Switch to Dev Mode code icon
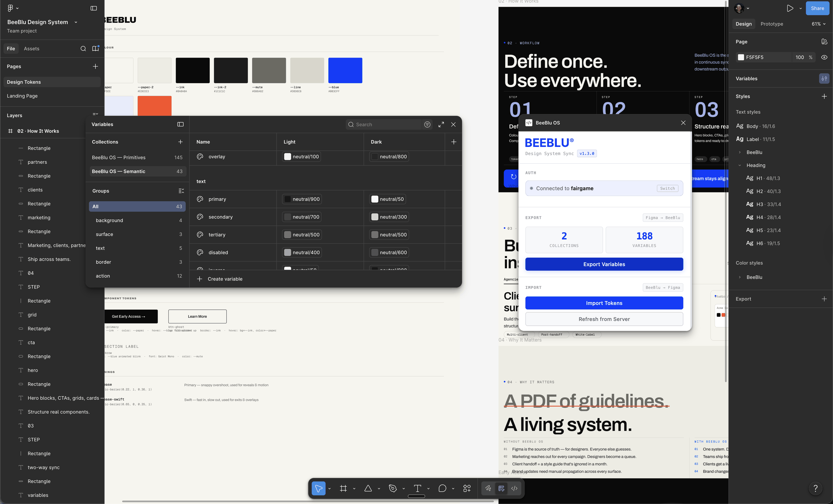This screenshot has height=504, width=833. [514, 488]
